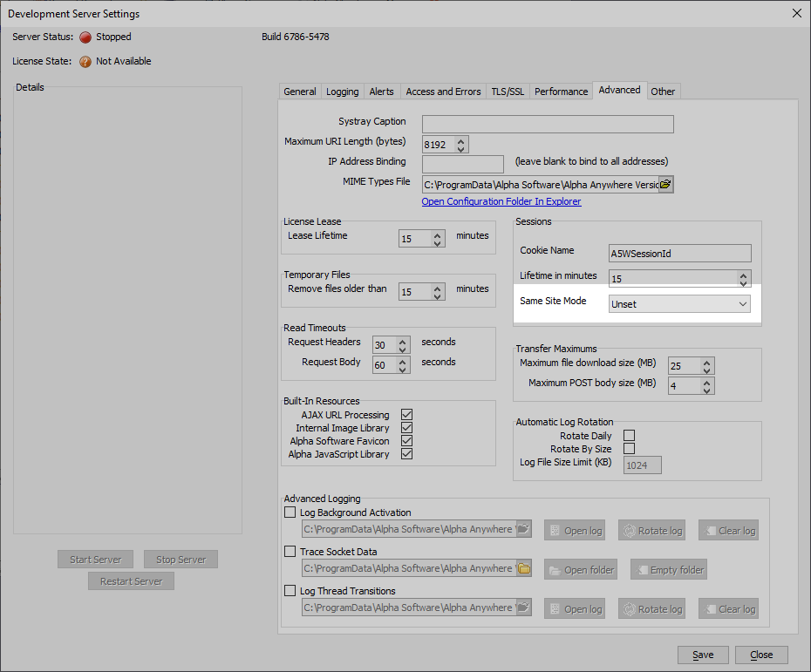Screen dimensions: 811x672
Task: Switch to the Other tab
Action: pos(663,92)
